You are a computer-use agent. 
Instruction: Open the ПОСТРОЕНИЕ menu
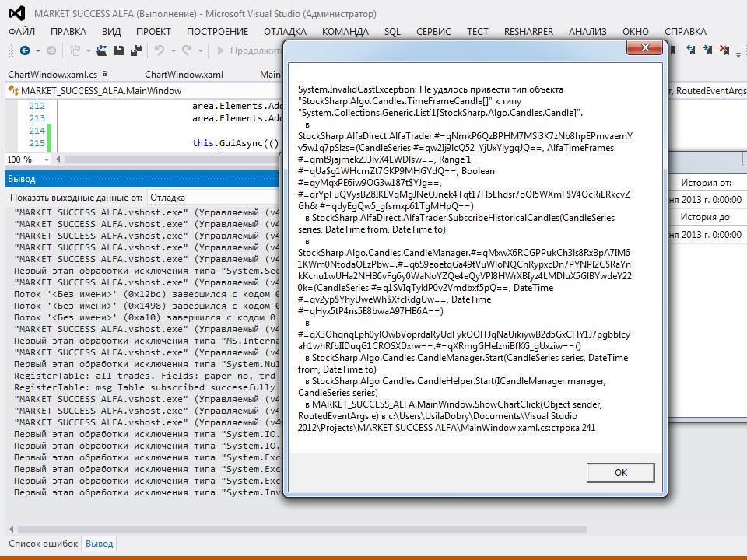[217, 31]
